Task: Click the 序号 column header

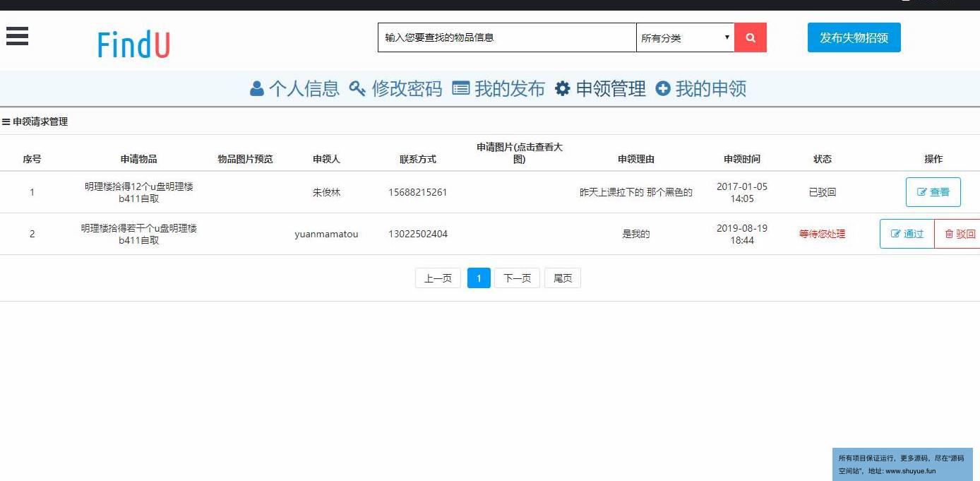Action: [32, 159]
